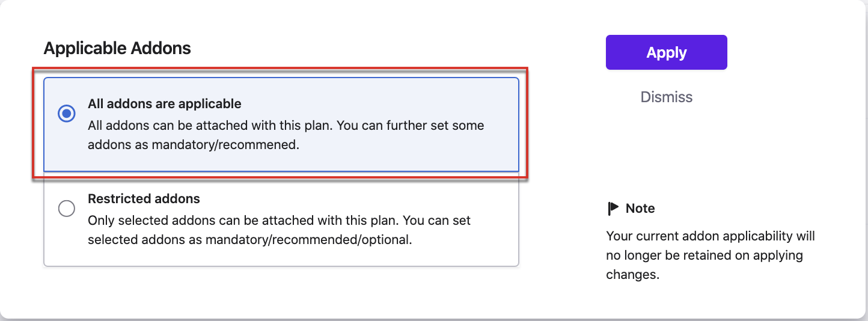Enable the "Restricted addons" radio button
The height and width of the screenshot is (321, 868).
point(66,209)
